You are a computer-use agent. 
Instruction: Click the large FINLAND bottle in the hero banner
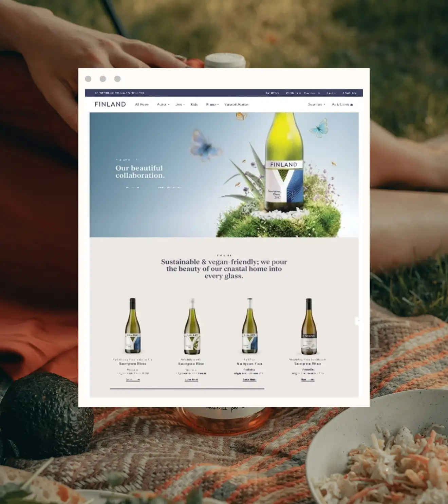pos(284,162)
